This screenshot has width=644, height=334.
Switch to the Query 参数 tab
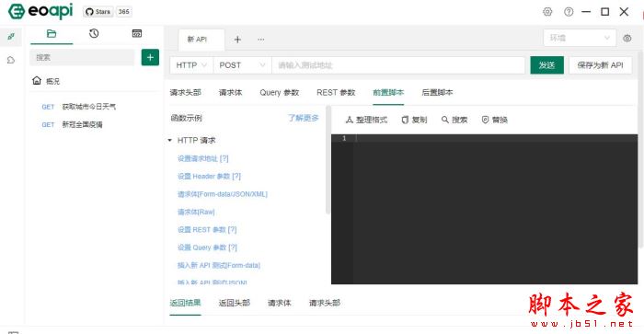point(280,92)
